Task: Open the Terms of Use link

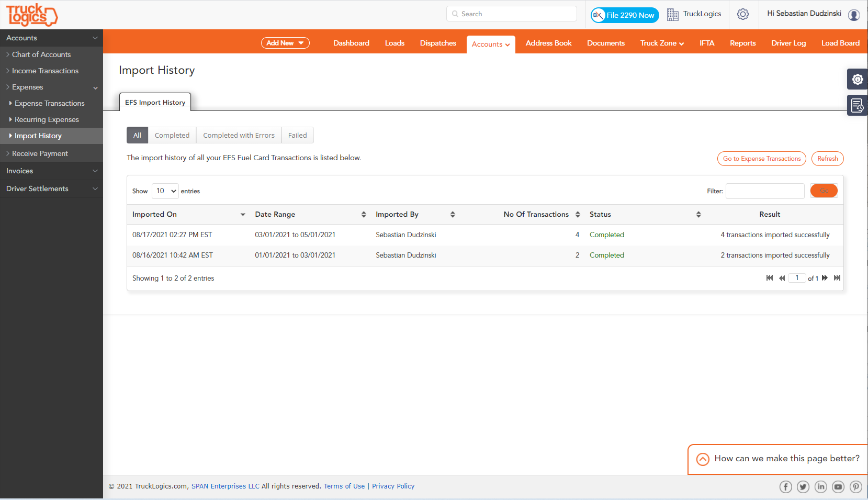Action: 344,486
